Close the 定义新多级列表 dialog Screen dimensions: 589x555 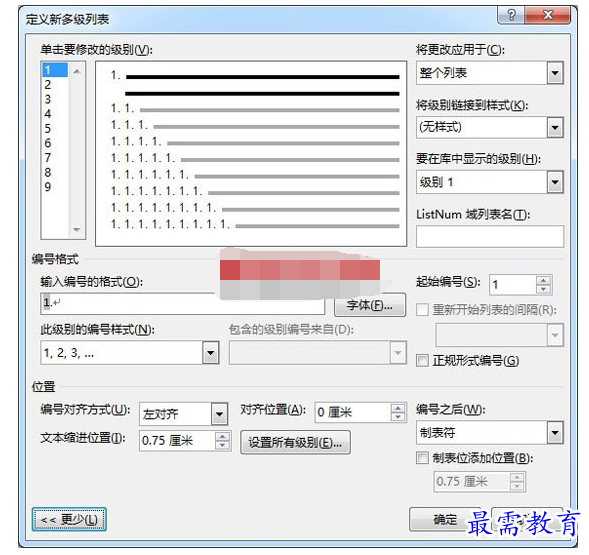click(548, 15)
